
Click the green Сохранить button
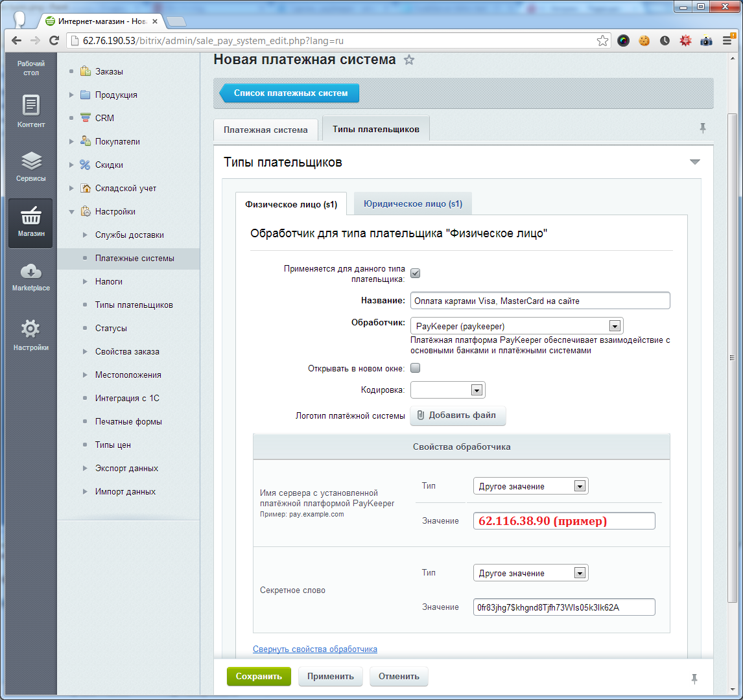click(x=259, y=676)
